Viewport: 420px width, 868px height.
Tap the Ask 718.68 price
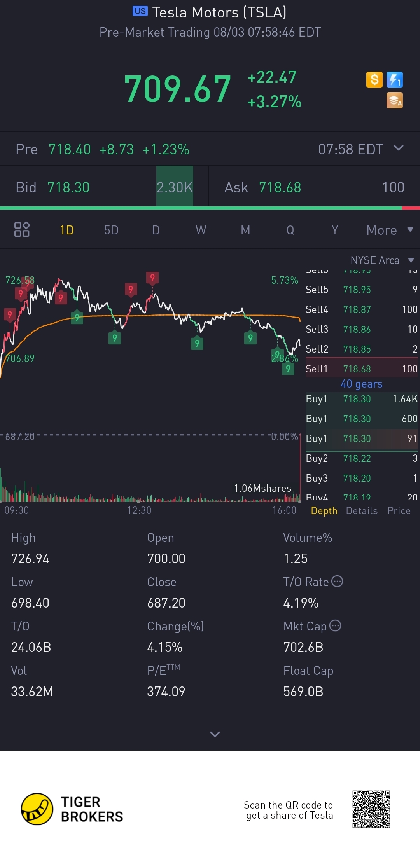(x=280, y=187)
